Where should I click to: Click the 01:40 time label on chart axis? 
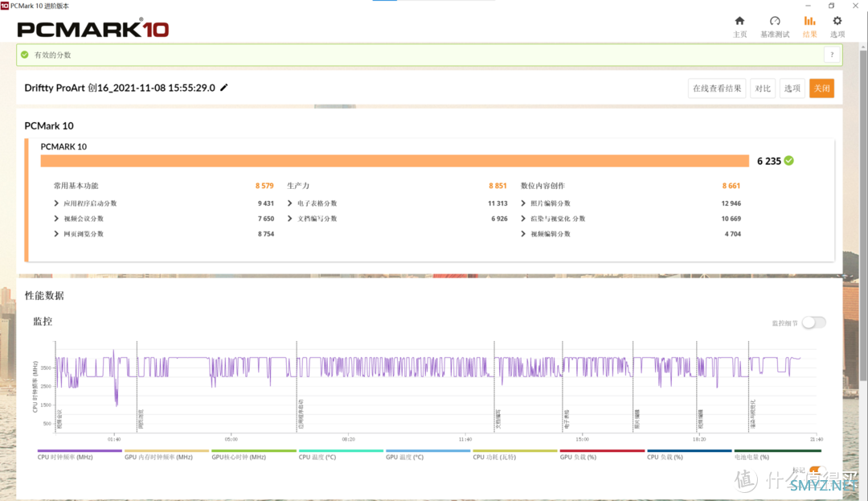tap(114, 439)
